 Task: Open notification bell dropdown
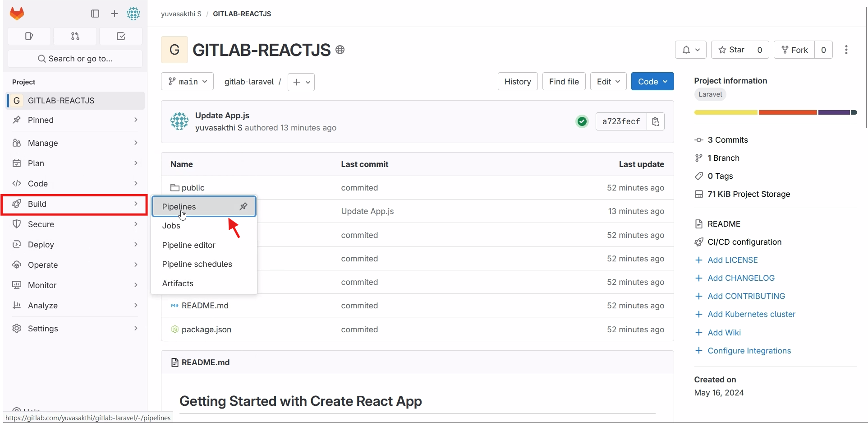pyautogui.click(x=691, y=50)
